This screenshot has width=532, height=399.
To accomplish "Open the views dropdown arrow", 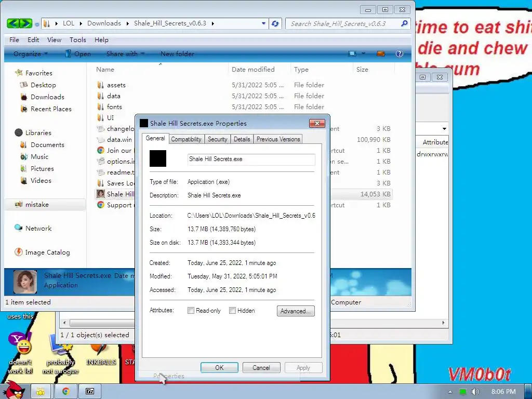I will coord(363,54).
